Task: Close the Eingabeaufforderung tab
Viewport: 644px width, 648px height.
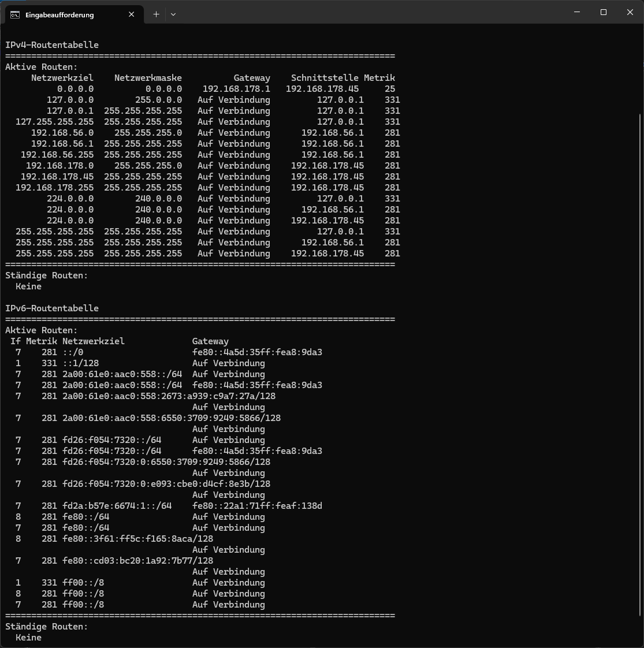Action: click(132, 14)
